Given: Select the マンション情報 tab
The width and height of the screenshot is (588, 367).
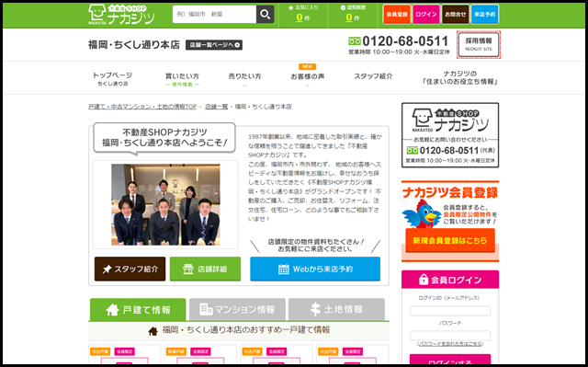Looking at the screenshot, I should click(x=237, y=310).
